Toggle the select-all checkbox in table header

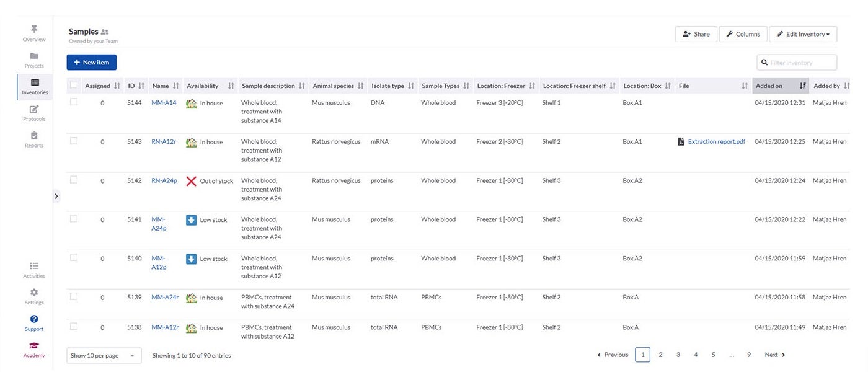(x=74, y=86)
